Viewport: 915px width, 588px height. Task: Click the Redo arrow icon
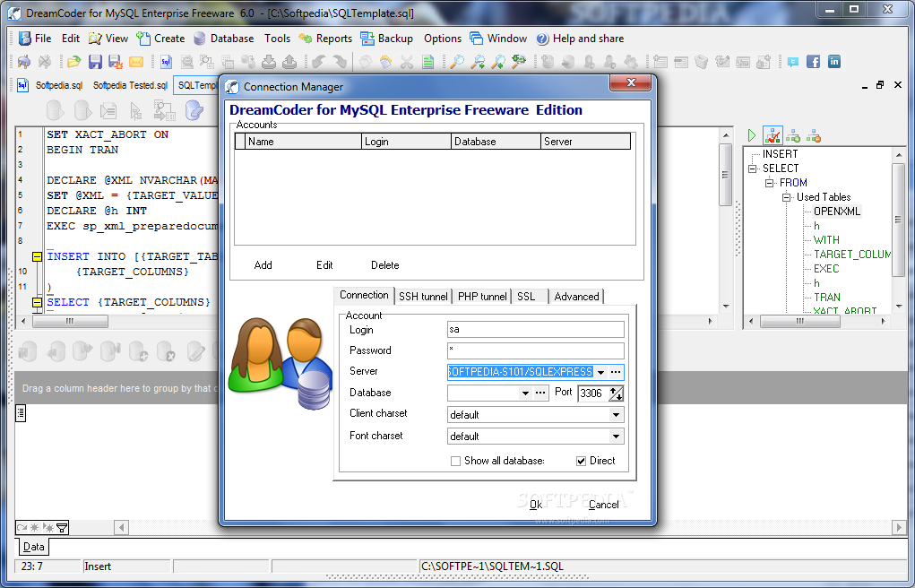point(339,61)
